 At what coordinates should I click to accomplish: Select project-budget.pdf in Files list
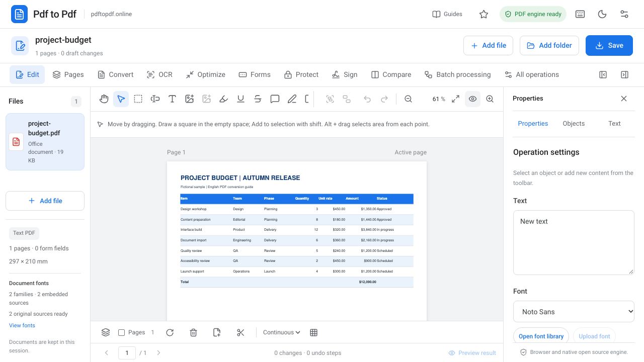click(x=45, y=142)
